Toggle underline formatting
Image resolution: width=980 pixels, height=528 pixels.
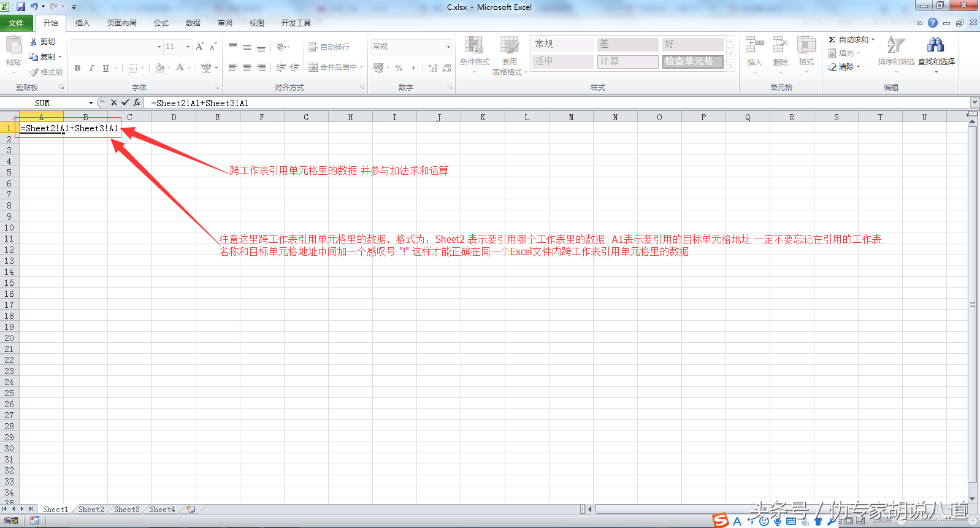click(105, 67)
